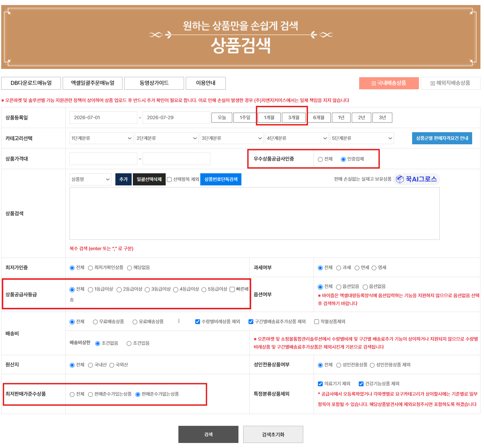Select 전체 for 우수상품공급사인증
The width and height of the screenshot is (484, 448).
pyautogui.click(x=320, y=159)
